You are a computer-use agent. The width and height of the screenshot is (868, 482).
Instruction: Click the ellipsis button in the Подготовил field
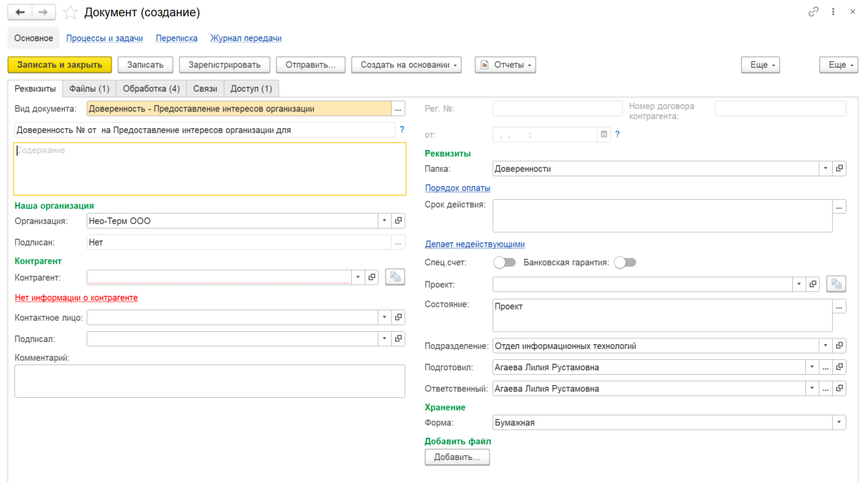point(826,367)
